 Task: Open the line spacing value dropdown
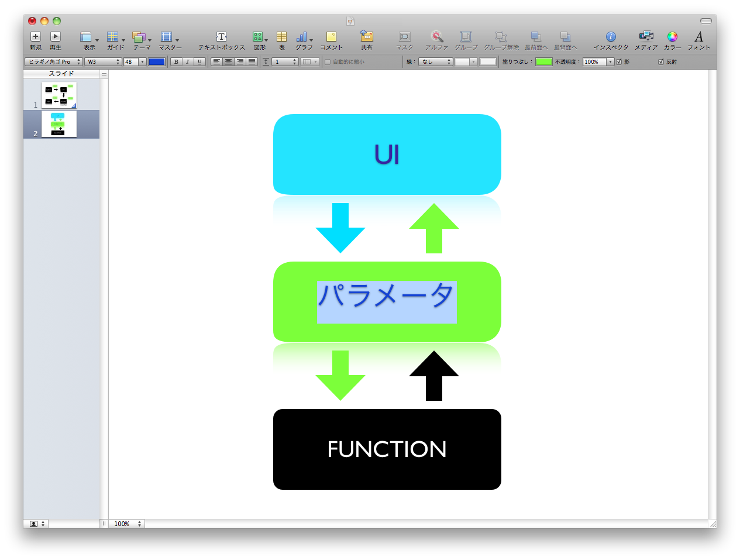(285, 61)
